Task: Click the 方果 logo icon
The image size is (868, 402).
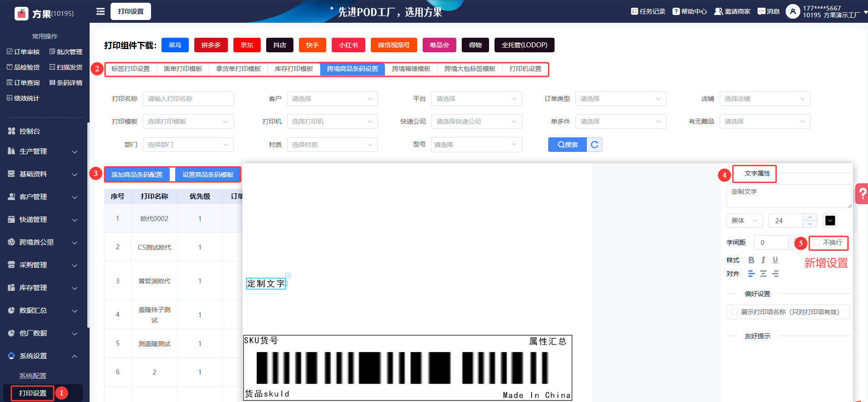Action: coord(21,14)
